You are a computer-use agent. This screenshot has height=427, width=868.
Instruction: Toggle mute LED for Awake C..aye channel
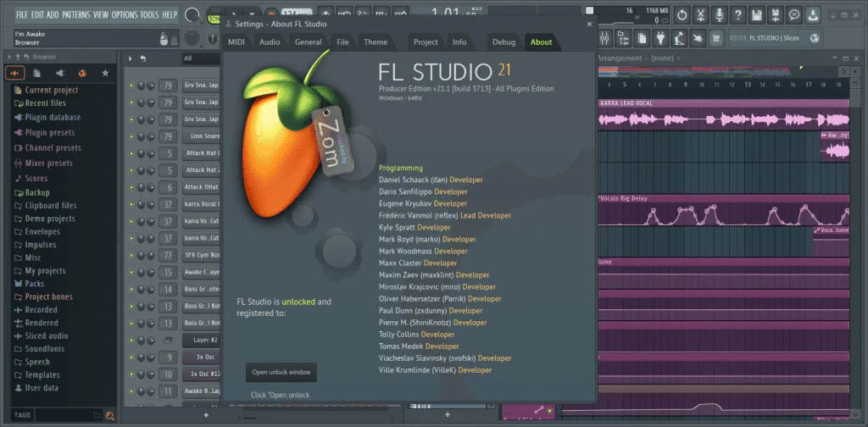131,273
